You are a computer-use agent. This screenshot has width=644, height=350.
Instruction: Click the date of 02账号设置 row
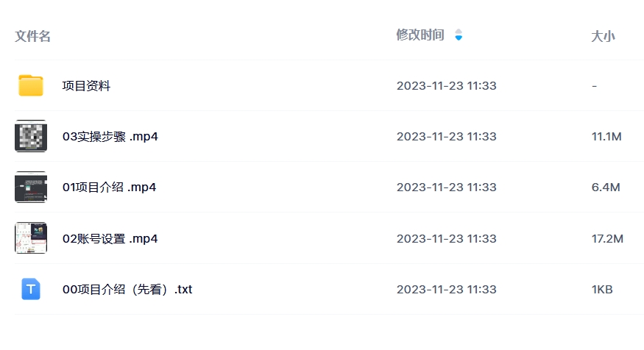447,239
